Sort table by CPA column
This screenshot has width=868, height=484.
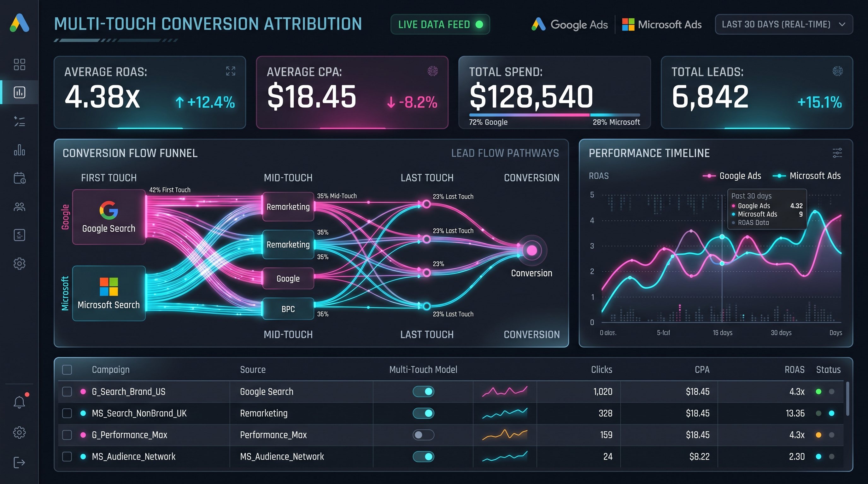coord(702,370)
